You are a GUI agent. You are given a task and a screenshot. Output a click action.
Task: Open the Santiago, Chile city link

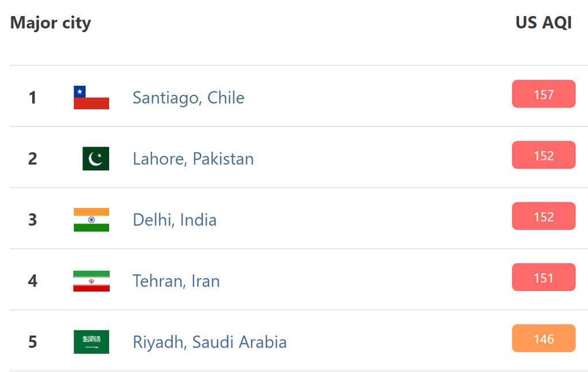tap(188, 98)
